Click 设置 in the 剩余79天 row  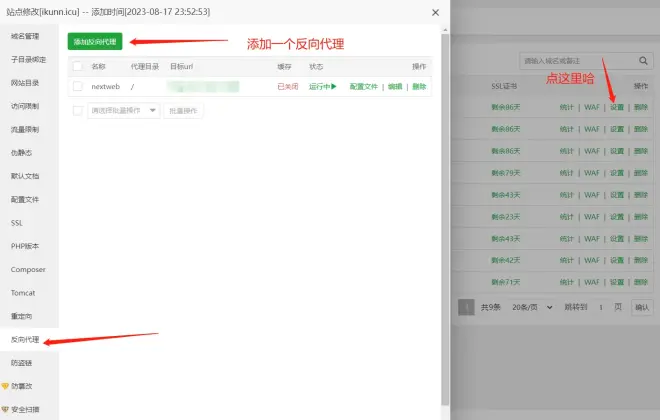coord(617,173)
